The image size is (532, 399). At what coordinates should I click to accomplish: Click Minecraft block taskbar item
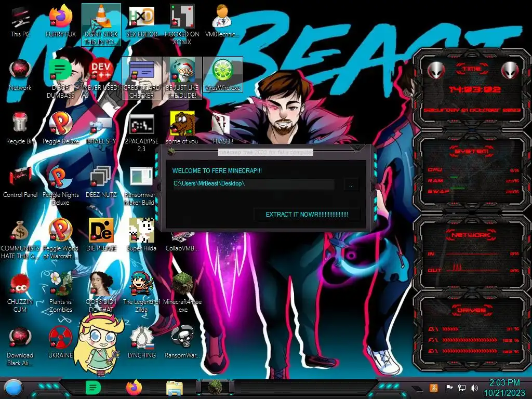pyautogui.click(x=215, y=388)
